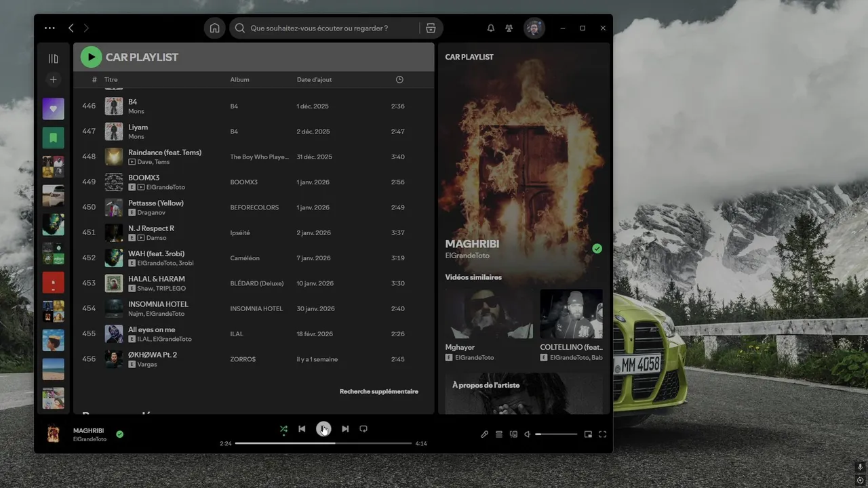Open CAR PLAYLIST title in right panel
The image size is (868, 488).
point(469,57)
